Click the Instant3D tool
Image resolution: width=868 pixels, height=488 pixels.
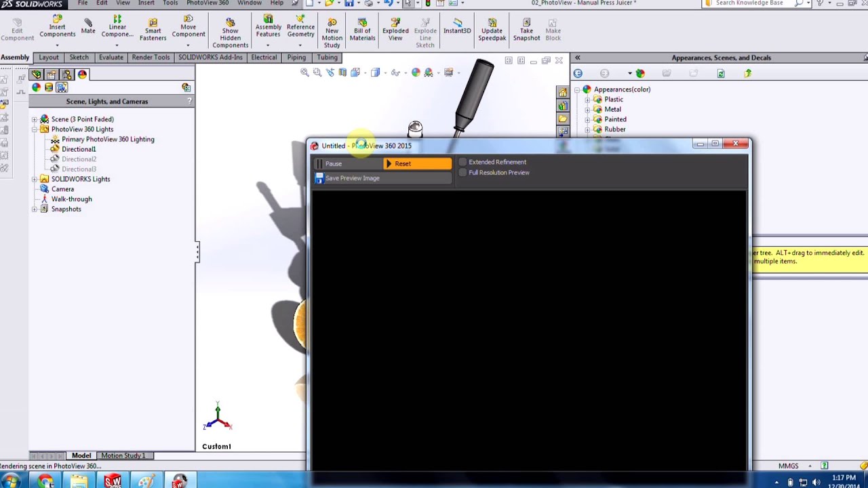[457, 27]
